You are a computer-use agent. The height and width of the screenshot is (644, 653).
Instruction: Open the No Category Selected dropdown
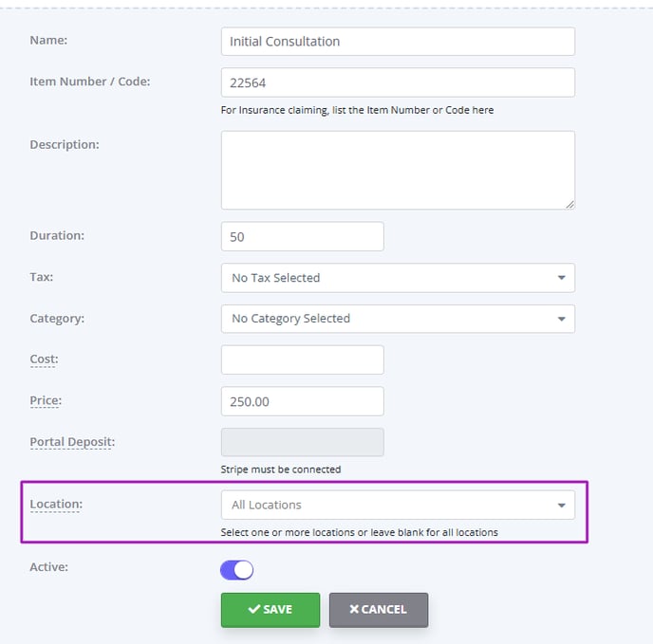pos(398,319)
